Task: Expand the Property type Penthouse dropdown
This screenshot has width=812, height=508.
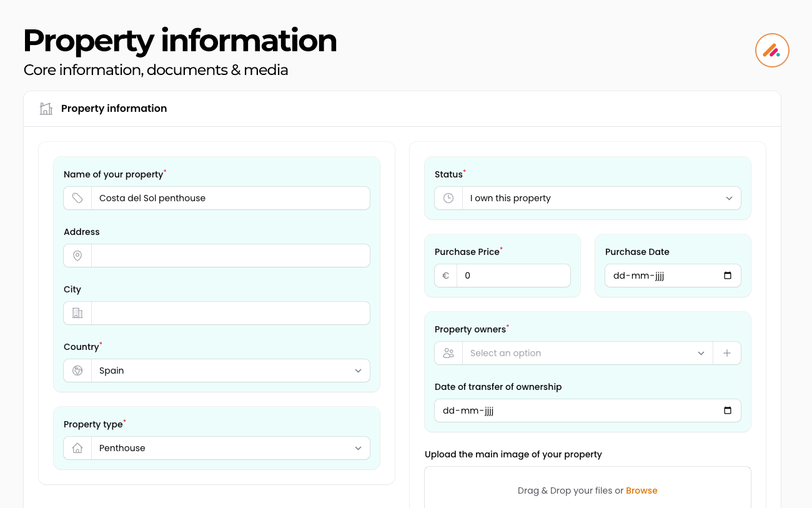Action: pos(230,448)
